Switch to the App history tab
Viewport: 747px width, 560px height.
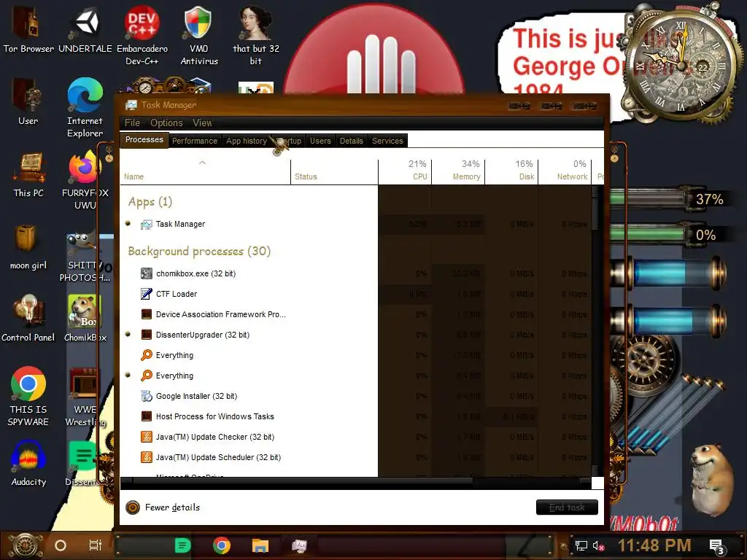247,141
